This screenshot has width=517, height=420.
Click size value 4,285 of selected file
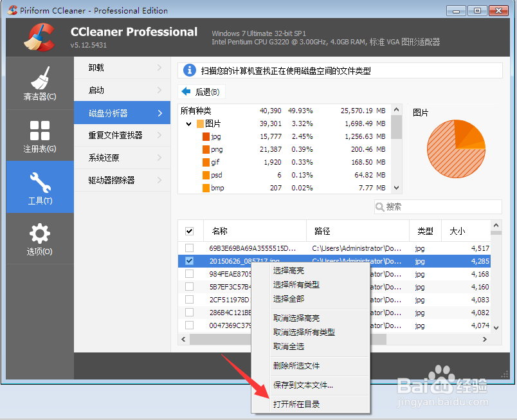[480, 261]
